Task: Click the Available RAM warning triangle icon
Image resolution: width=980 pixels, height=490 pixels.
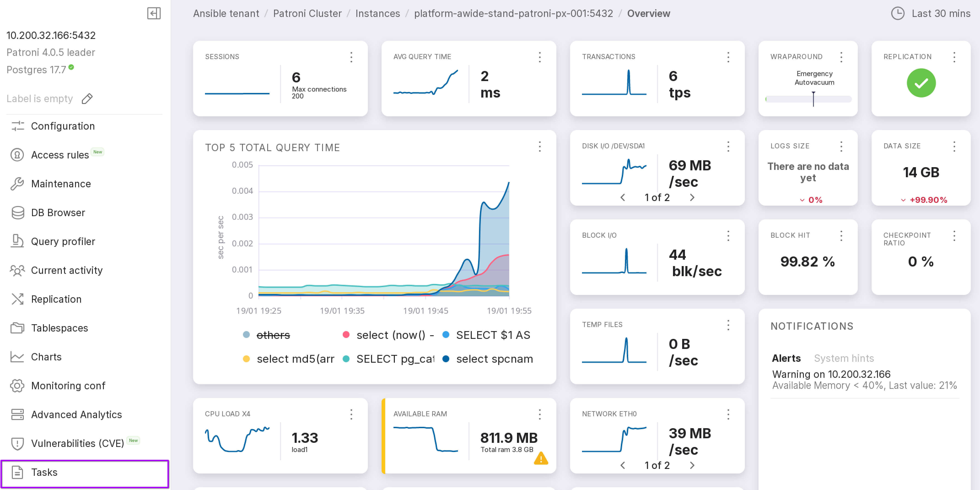Action: click(x=541, y=458)
